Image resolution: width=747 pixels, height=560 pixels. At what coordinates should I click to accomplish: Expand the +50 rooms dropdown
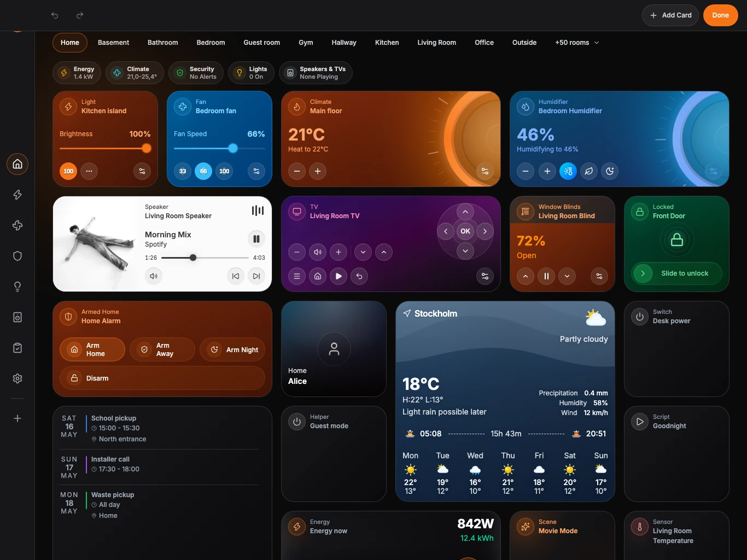tap(577, 43)
